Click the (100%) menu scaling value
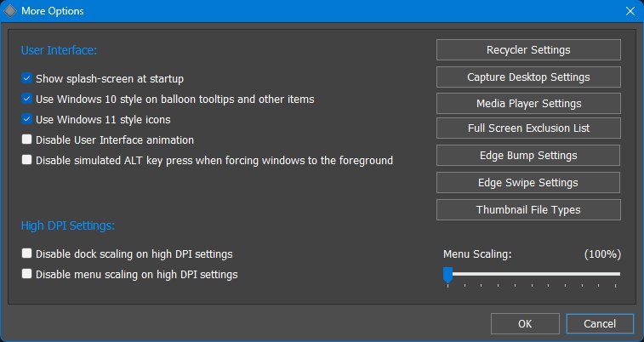Image resolution: width=644 pixels, height=342 pixels. (602, 254)
